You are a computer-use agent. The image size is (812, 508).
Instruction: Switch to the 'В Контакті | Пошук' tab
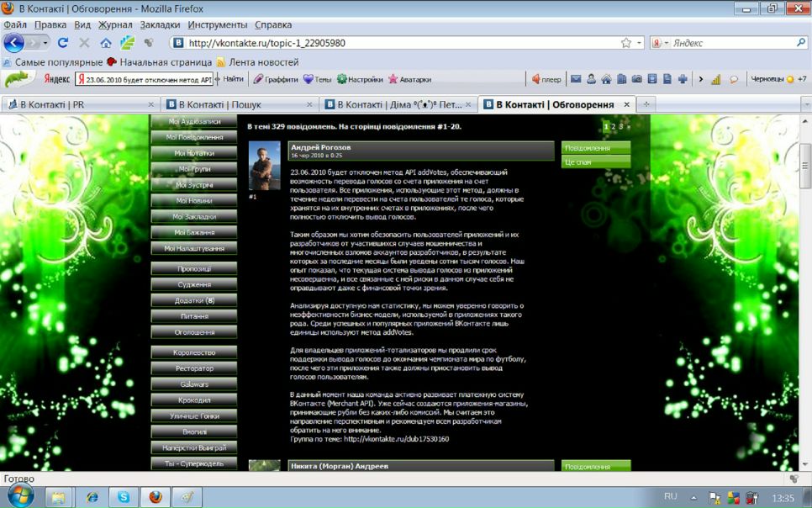coord(235,104)
